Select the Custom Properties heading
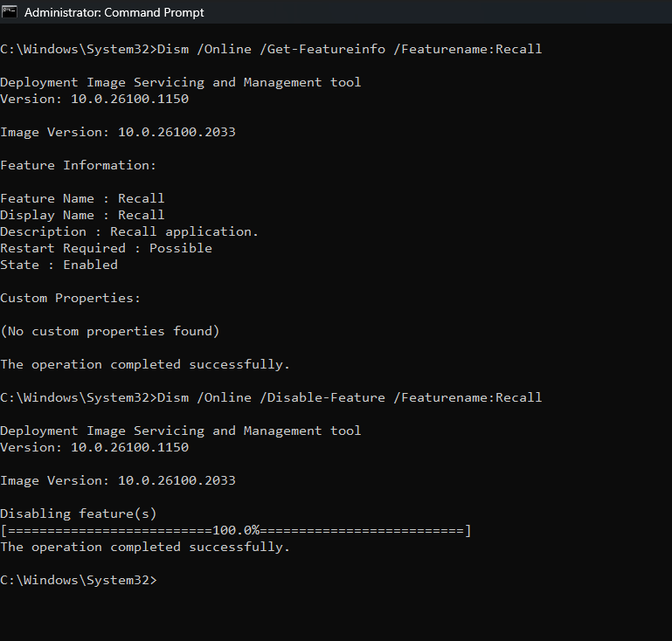 70,298
